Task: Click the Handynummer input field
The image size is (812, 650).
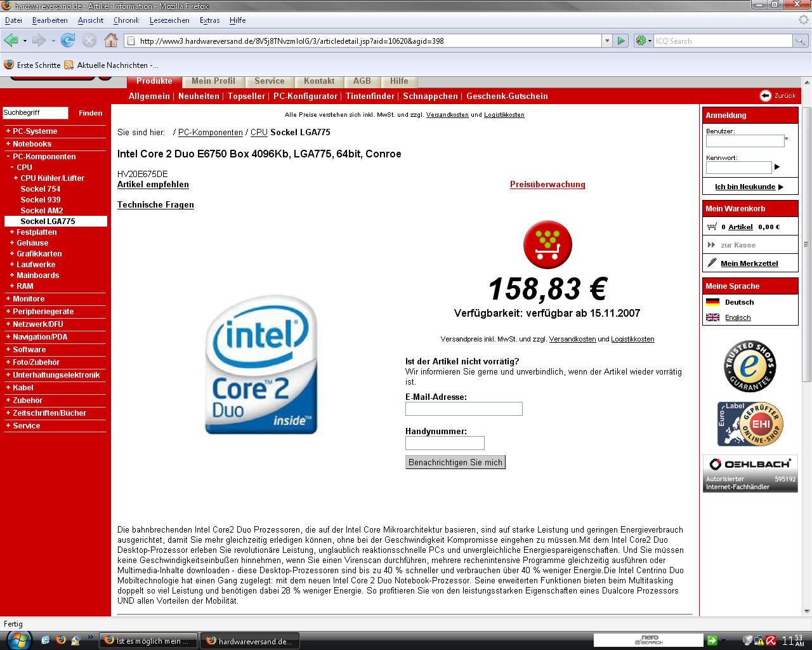Action: (445, 443)
